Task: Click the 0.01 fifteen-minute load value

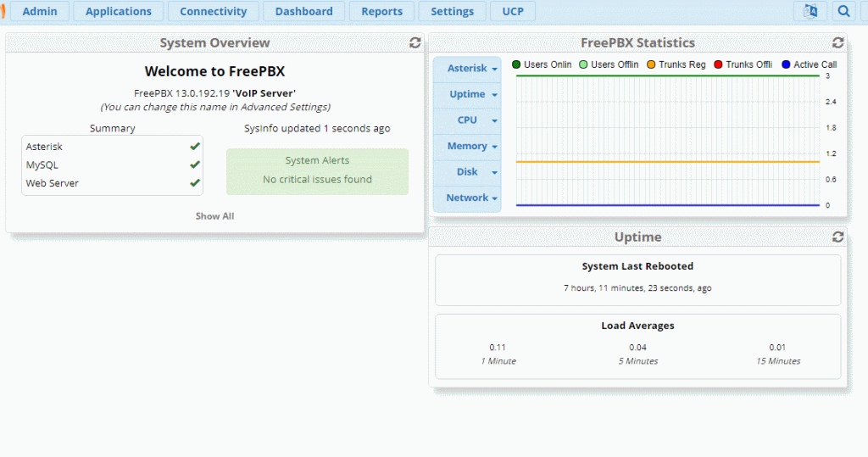Action: 777,348
